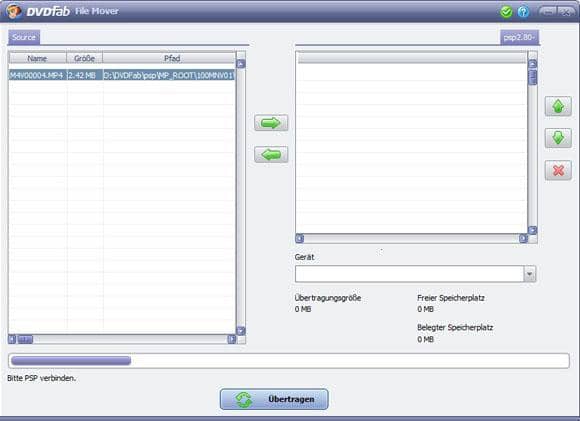The width and height of the screenshot is (580, 421).
Task: Click the Belegter Speicherplatz label
Action: coord(455,327)
